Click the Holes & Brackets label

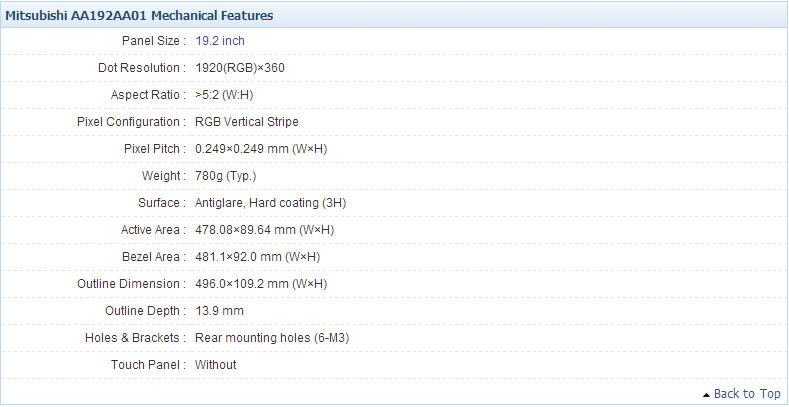[x=136, y=338]
